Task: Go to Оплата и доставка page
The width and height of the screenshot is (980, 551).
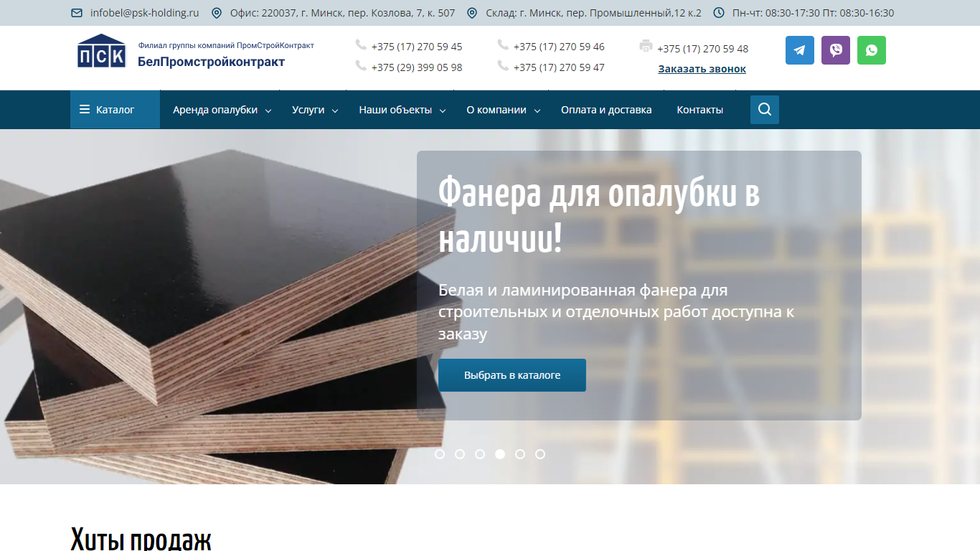Action: 606,110
